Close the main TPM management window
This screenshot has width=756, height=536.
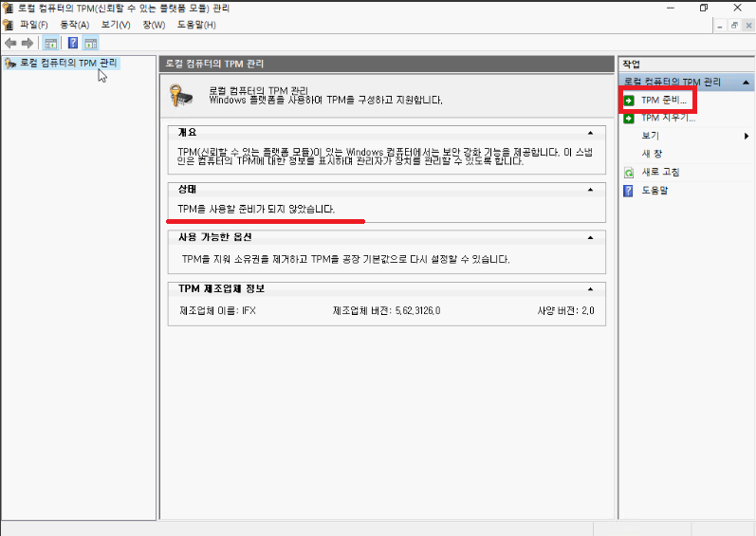pos(737,8)
